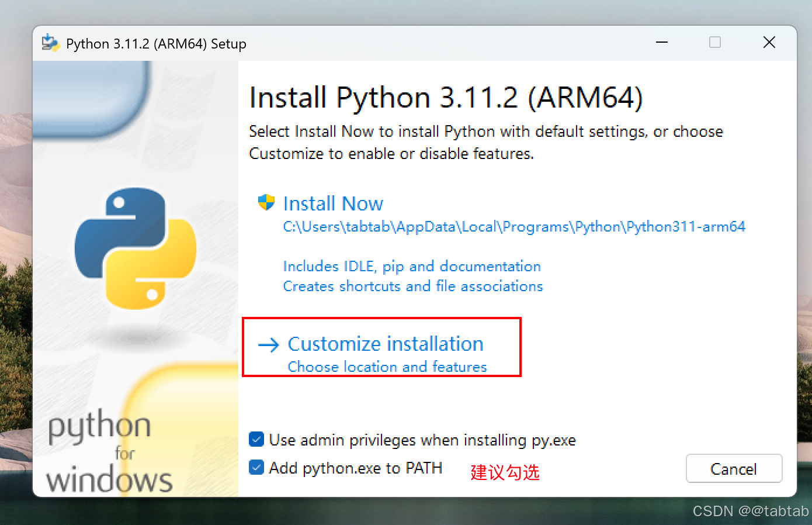Click the UAC shield icon beside Install Now
The width and height of the screenshot is (812, 525).
click(266, 202)
